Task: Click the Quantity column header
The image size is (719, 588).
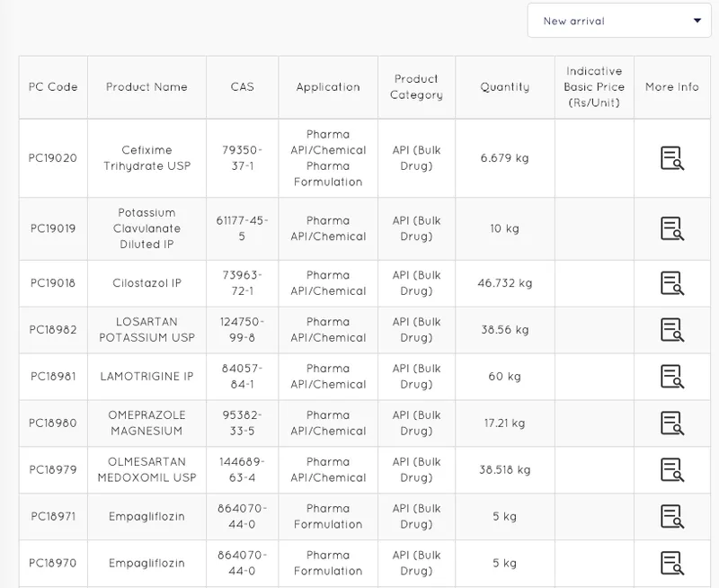Action: click(505, 87)
